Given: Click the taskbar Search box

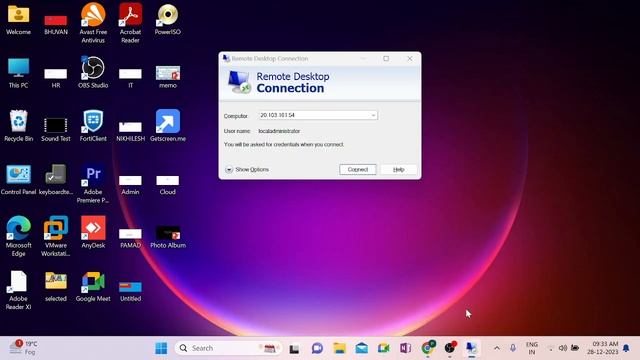Looking at the screenshot, I should 229,348.
